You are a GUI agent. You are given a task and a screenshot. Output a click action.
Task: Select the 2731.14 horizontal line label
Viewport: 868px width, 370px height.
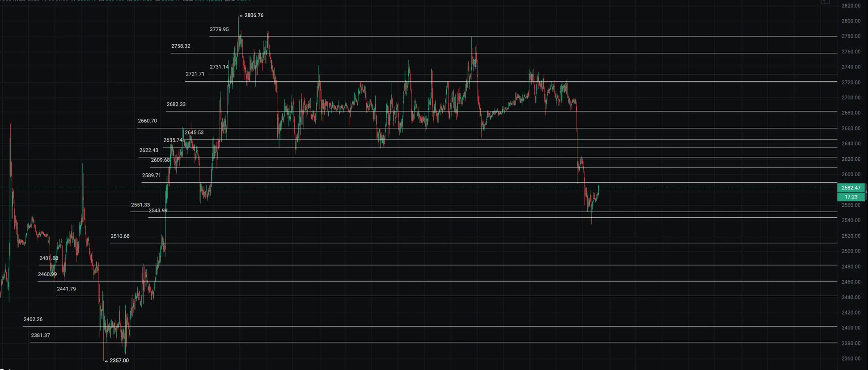coord(219,67)
